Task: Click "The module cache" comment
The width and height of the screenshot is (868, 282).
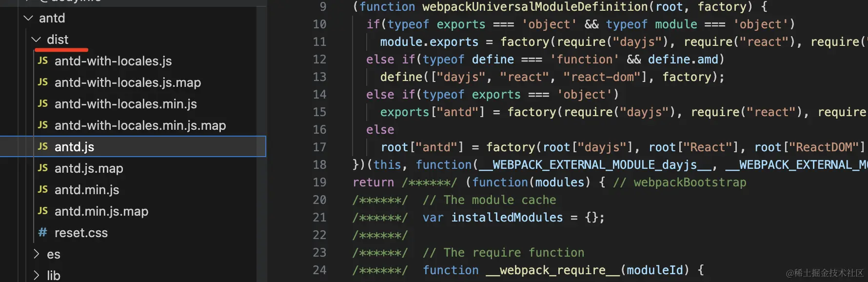Action: pos(489,200)
